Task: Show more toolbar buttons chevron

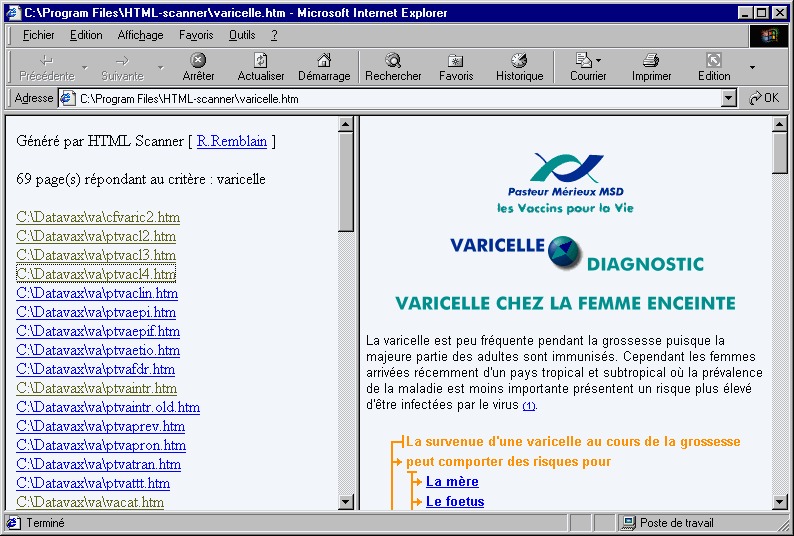Action: point(752,67)
